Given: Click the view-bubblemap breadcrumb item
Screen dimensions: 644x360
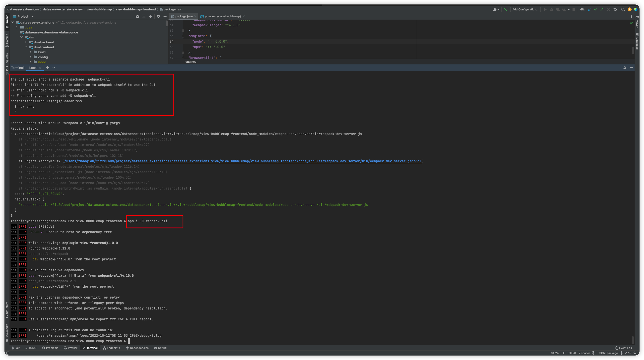Looking at the screenshot, I should tap(99, 9).
